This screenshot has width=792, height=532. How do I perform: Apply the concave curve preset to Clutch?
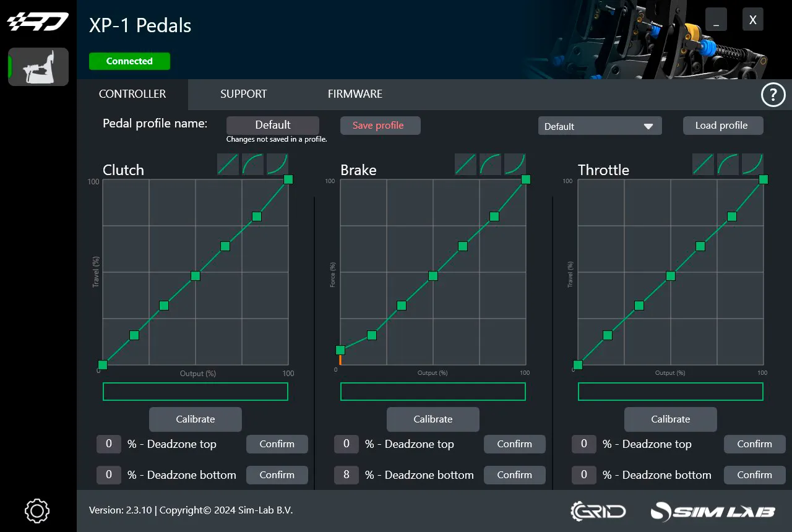tap(277, 165)
